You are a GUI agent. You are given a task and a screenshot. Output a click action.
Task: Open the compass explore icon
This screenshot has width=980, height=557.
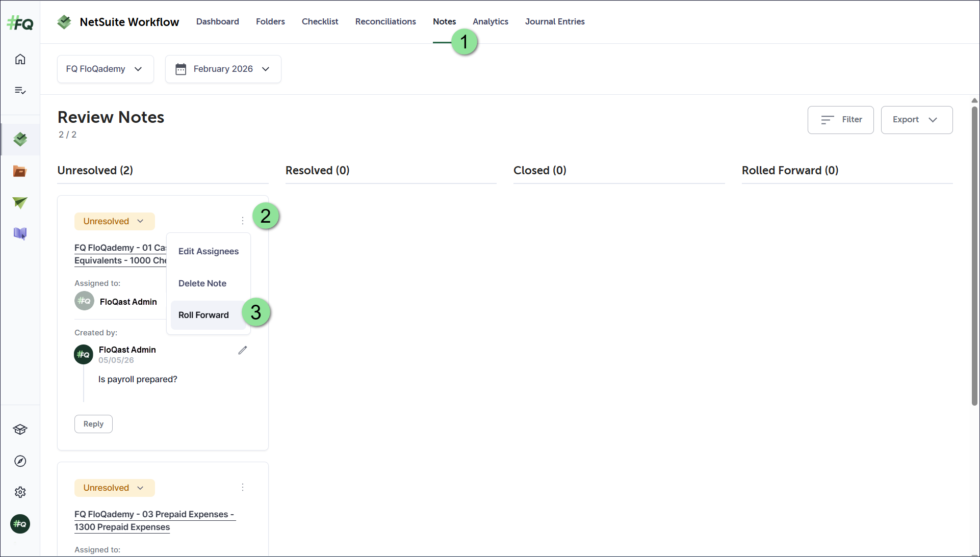pos(20,461)
